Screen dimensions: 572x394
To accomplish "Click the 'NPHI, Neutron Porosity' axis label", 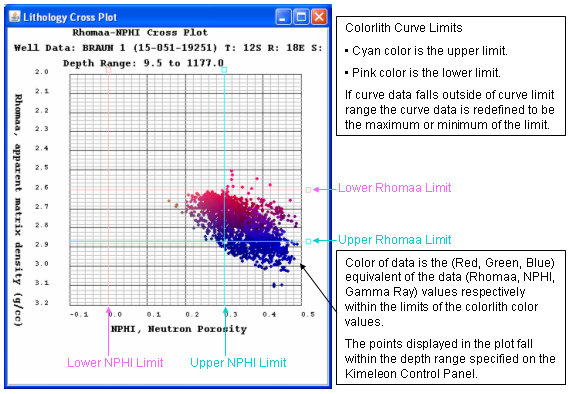I will pos(179,329).
